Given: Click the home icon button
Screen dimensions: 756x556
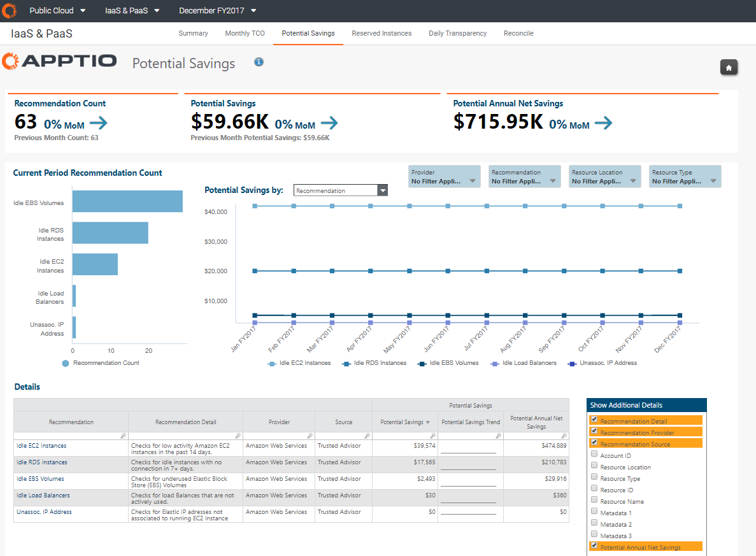Looking at the screenshot, I should [729, 67].
